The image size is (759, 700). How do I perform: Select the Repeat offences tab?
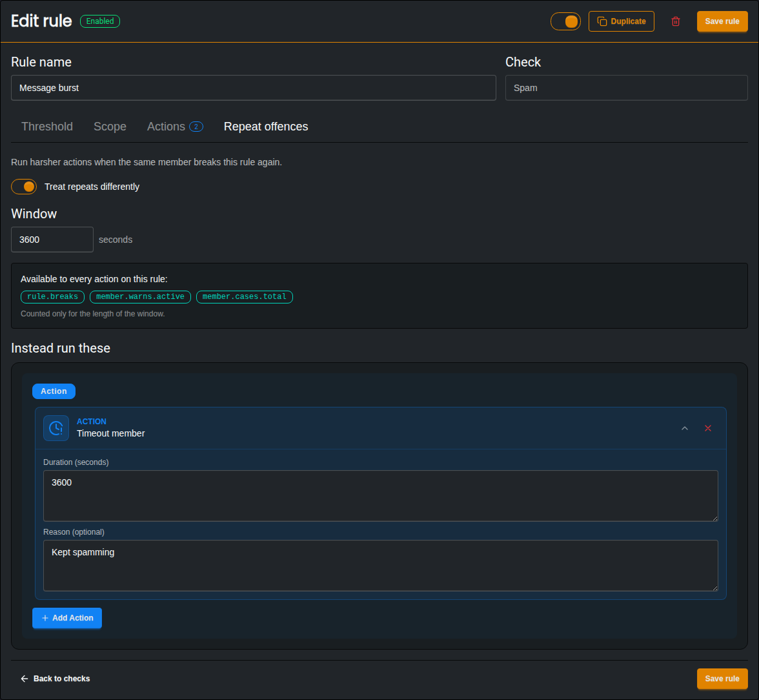pos(266,127)
